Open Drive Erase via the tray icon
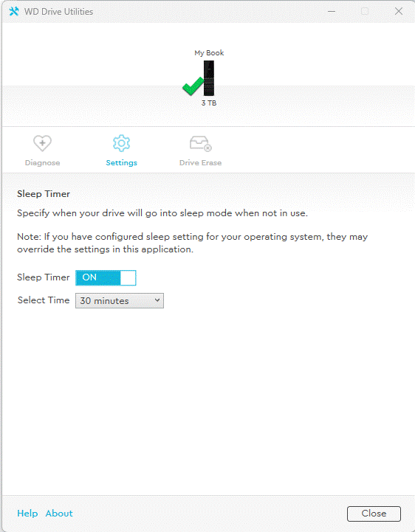Viewport: 415px width, 532px height. pos(200,144)
